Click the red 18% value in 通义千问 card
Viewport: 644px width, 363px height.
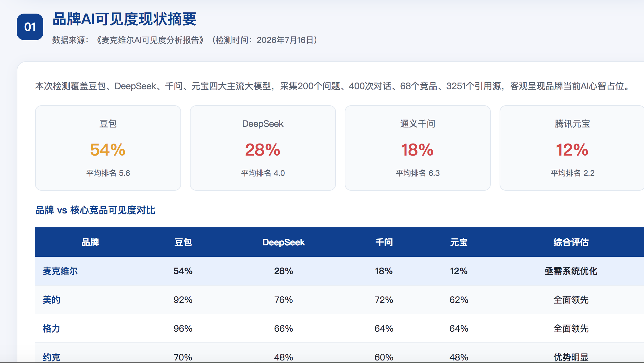pos(417,150)
